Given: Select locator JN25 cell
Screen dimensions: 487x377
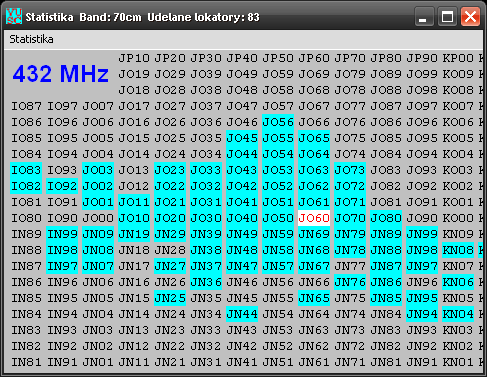Looking at the screenshot, I should pos(170,298).
